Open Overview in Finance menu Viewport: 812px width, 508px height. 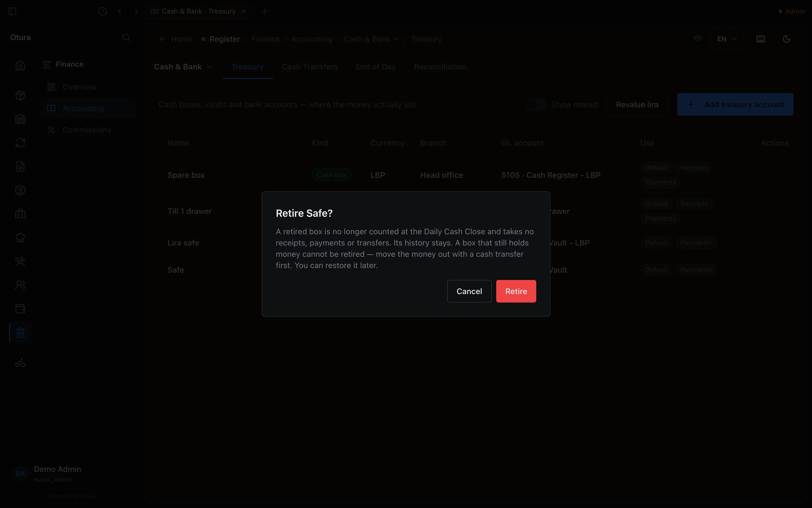click(x=88, y=87)
